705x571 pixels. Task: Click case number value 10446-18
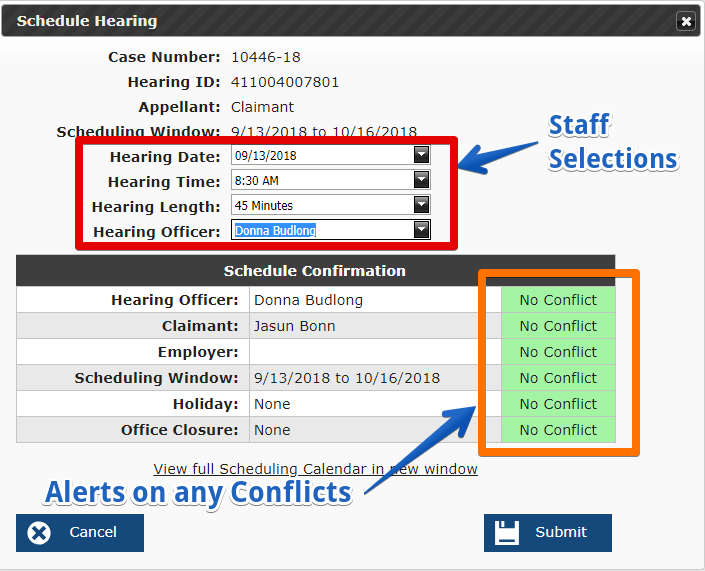coord(266,57)
